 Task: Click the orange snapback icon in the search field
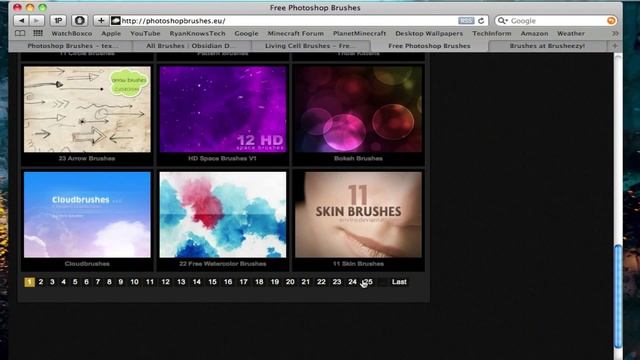tap(611, 21)
